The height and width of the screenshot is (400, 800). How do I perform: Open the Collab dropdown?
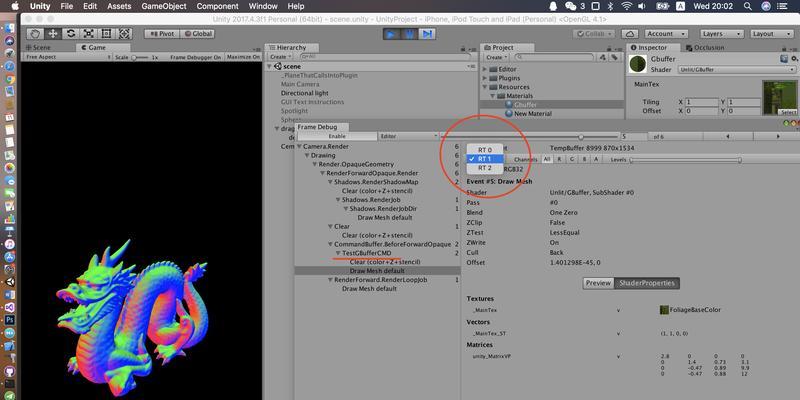click(593, 34)
